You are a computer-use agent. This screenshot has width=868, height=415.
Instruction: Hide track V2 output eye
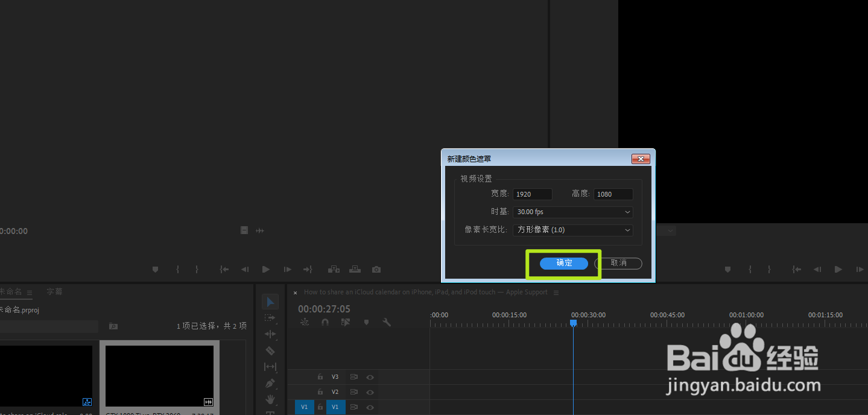pyautogui.click(x=370, y=392)
